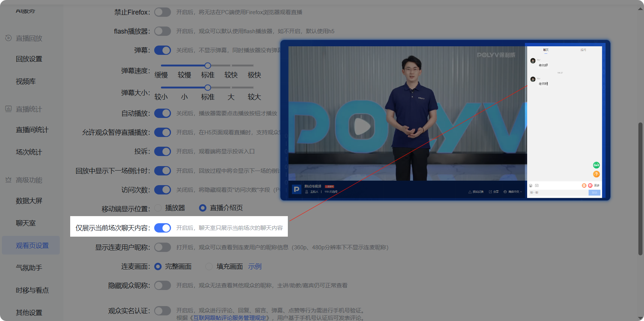The width and height of the screenshot is (644, 321).
Task: Click the 发送 send button in chat
Action: 594,193
